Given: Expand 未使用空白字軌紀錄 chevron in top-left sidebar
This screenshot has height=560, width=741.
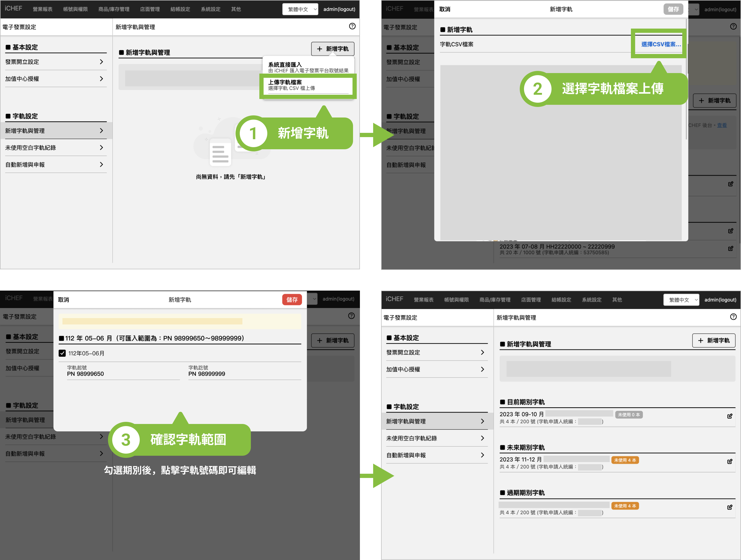Looking at the screenshot, I should pos(101,148).
